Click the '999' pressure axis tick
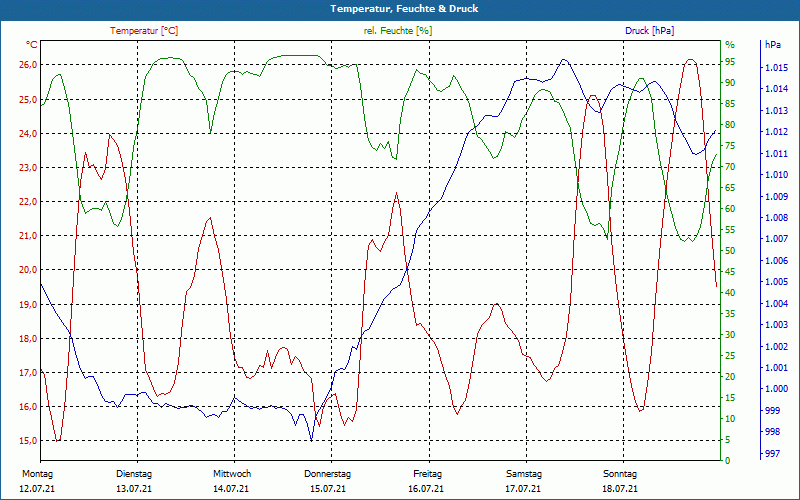Screen dimensions: 800x500 771,411
